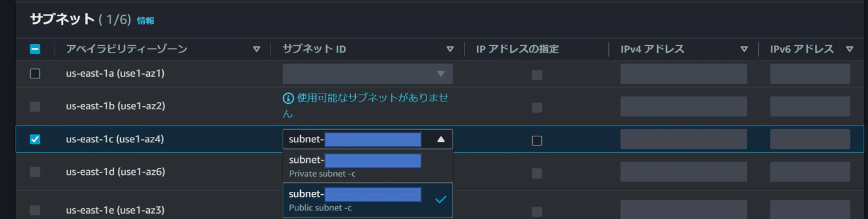868x219 pixels.
Task: Sort by IPv4 アドレス column arrow
Action: (744, 49)
